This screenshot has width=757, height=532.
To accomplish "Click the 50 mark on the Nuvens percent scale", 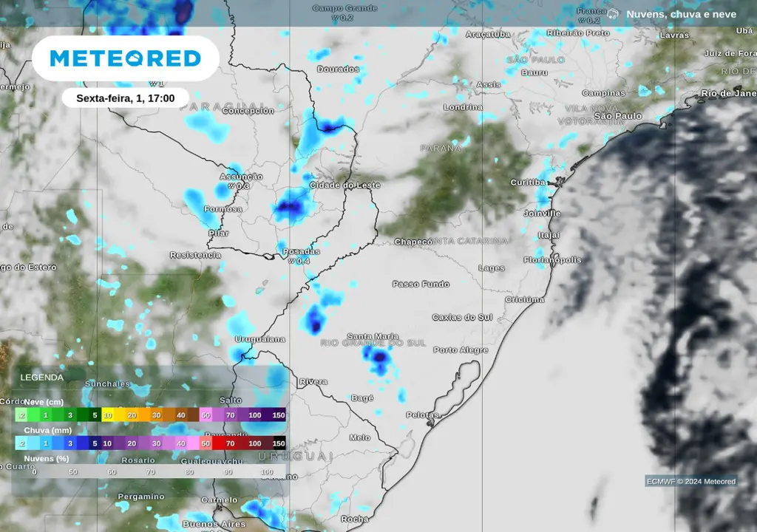I will pos(73,472).
